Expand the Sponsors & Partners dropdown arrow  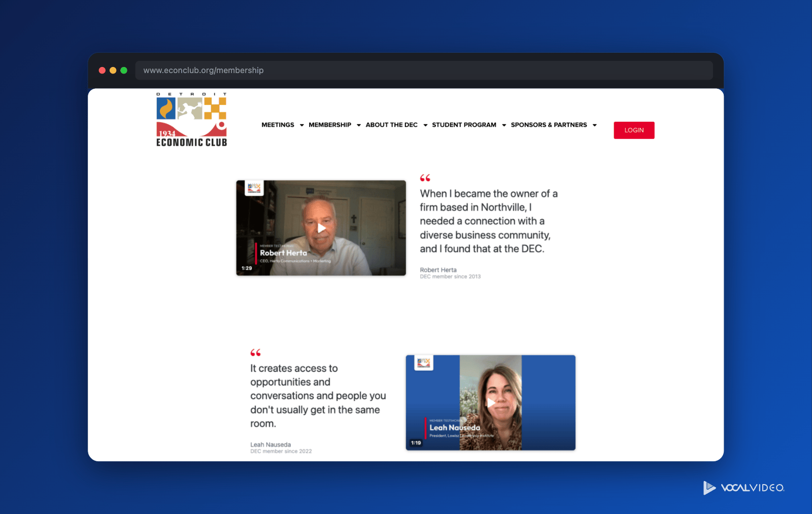pos(595,125)
